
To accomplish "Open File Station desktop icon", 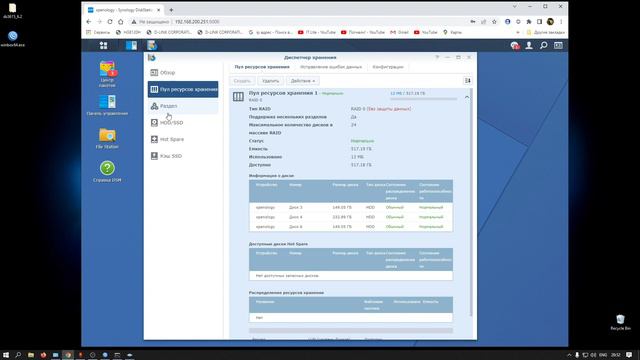I will point(107,139).
